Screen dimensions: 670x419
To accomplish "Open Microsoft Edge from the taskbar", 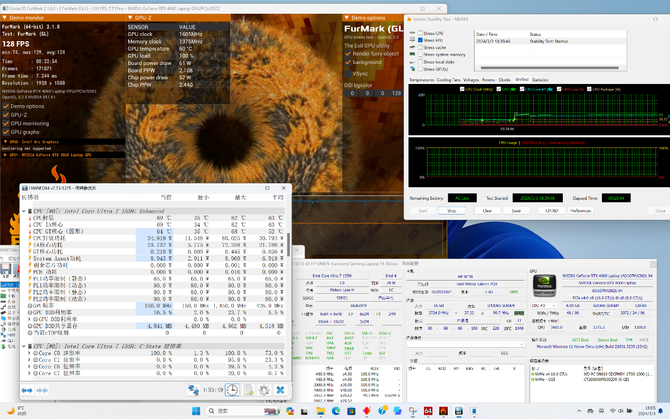I will [336, 411].
